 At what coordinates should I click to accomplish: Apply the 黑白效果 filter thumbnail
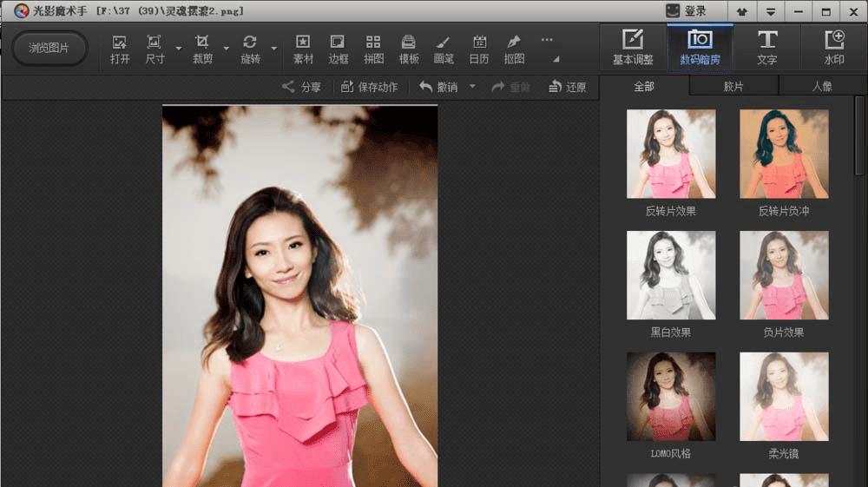click(671, 275)
